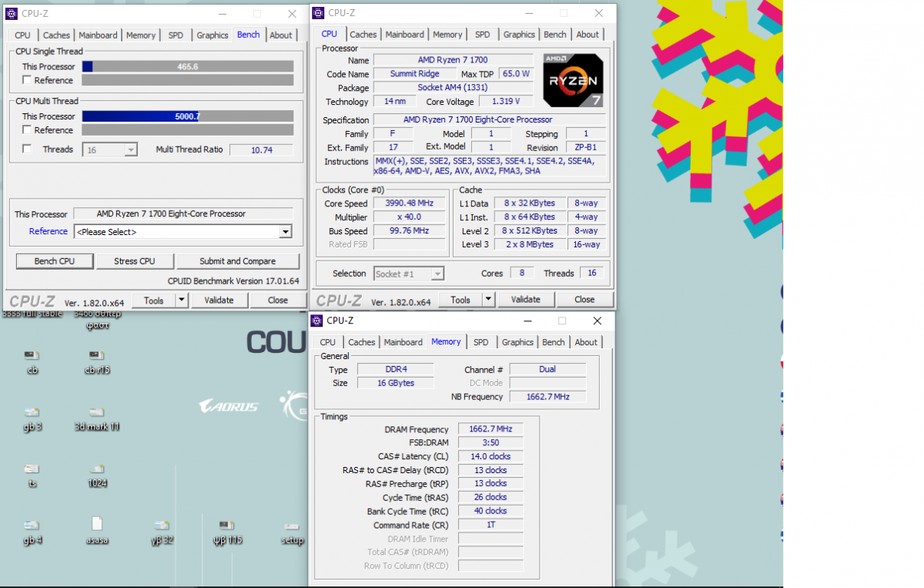The height and width of the screenshot is (588, 924).
Task: Click the Tools button in Bench window
Action: coord(154,301)
